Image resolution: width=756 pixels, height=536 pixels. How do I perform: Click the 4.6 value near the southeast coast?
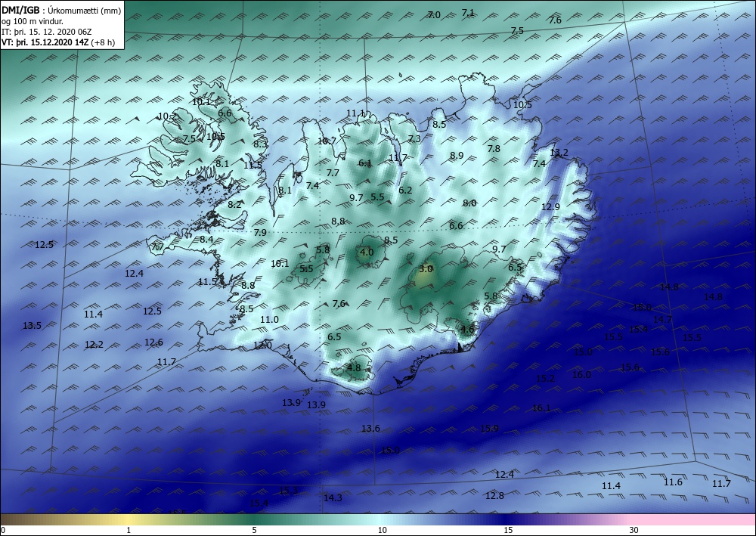pyautogui.click(x=468, y=330)
